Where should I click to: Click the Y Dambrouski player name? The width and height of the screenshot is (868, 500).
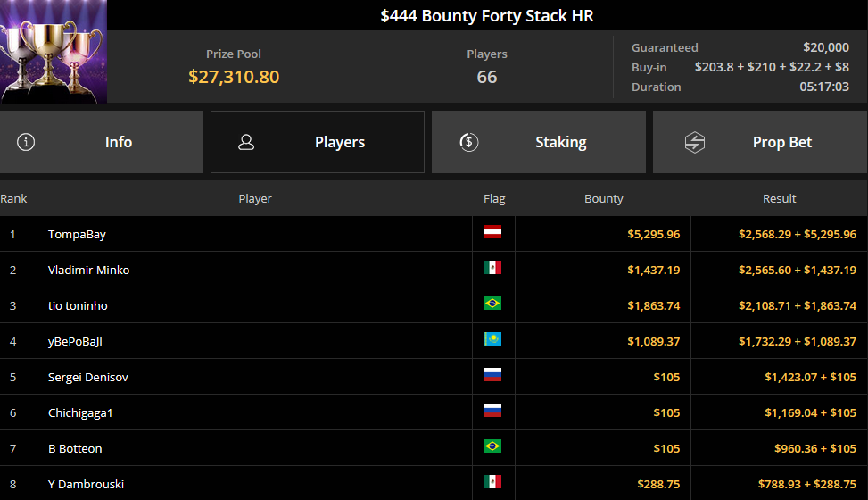coord(86,484)
